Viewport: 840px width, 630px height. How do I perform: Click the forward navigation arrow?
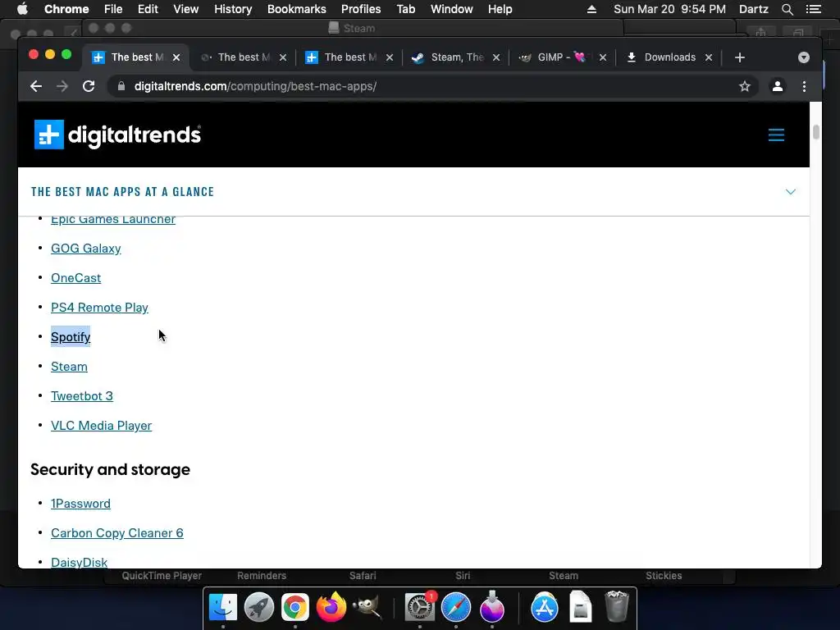[x=62, y=86]
